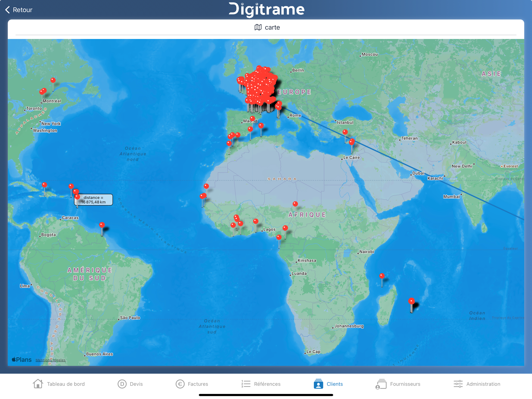Screen dimensions: 532x399
Task: Click the sliders Administration icon
Action: coord(458,384)
